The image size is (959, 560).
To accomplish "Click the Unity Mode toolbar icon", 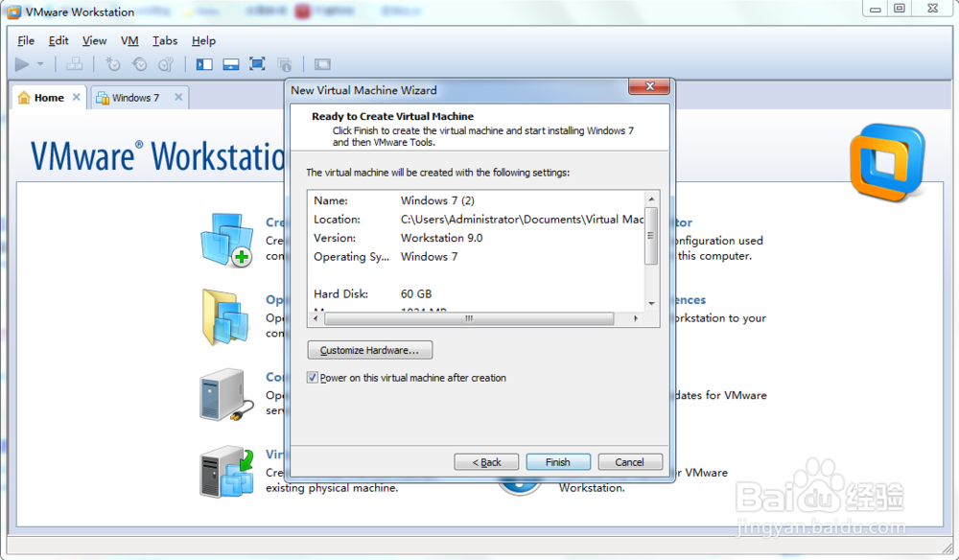I will point(284,64).
